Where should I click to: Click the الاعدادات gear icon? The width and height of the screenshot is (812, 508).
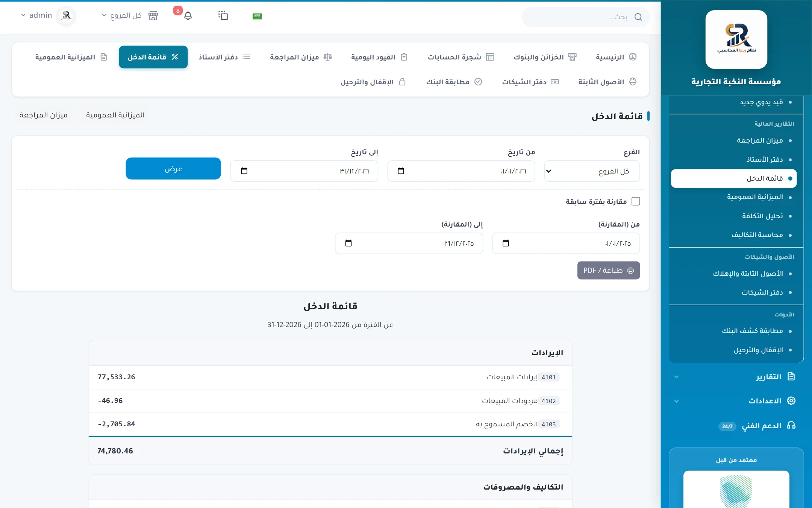point(791,401)
